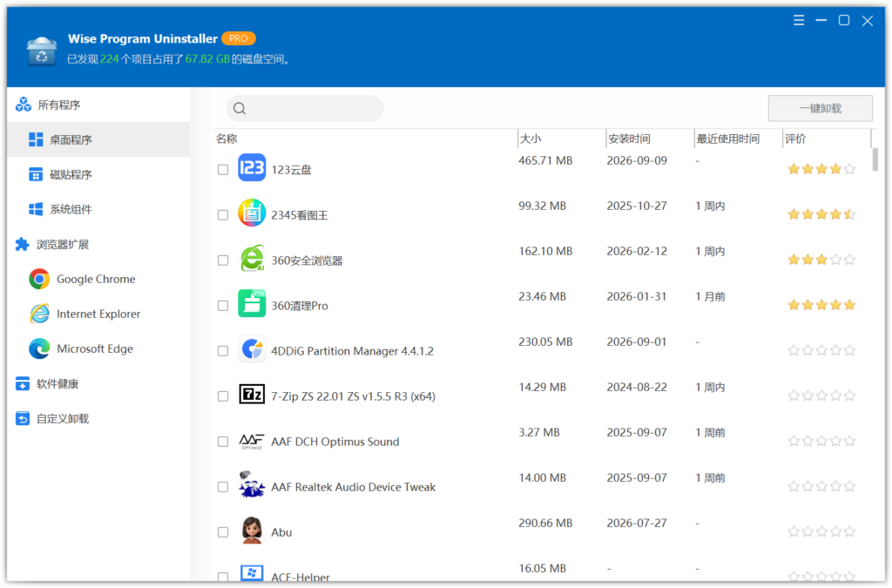Sort list by 名称 column header
The width and height of the screenshot is (892, 588).
pyautogui.click(x=226, y=139)
